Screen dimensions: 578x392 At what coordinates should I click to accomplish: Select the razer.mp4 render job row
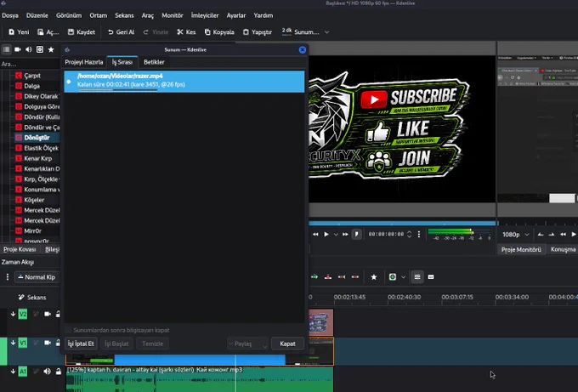(184, 81)
